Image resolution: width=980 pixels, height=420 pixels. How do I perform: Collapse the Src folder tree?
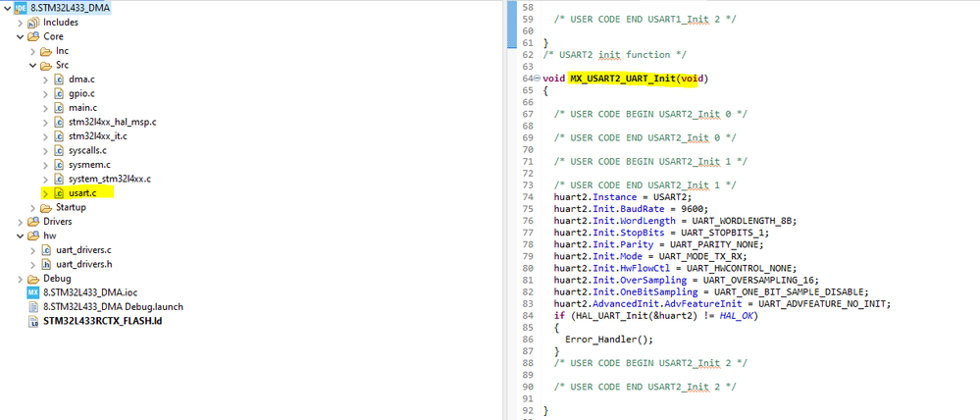tap(32, 65)
